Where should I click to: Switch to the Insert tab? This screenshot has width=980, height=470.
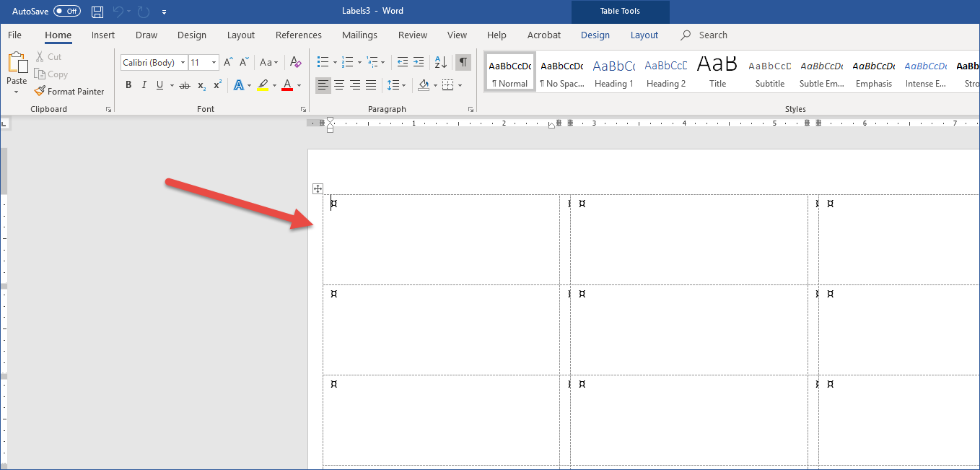click(x=103, y=35)
